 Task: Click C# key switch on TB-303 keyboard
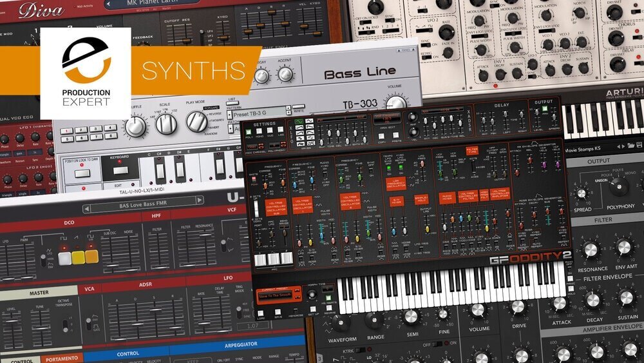coord(160,170)
